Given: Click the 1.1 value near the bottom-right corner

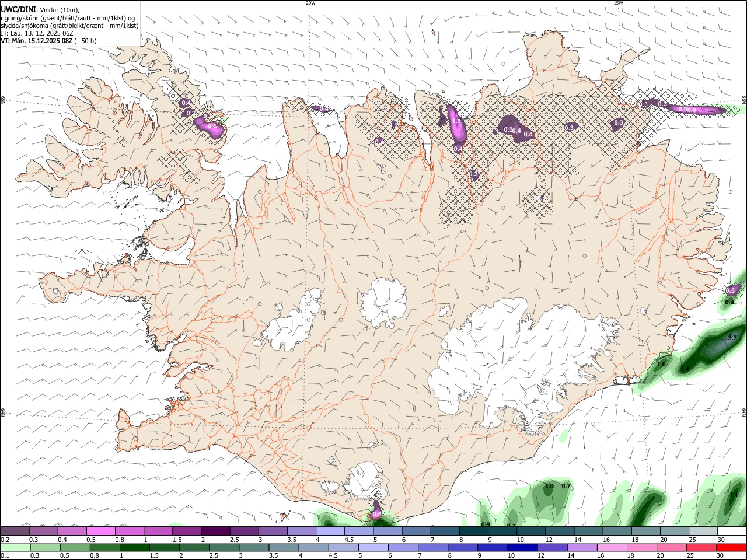Looking at the screenshot, I should pos(734,495).
